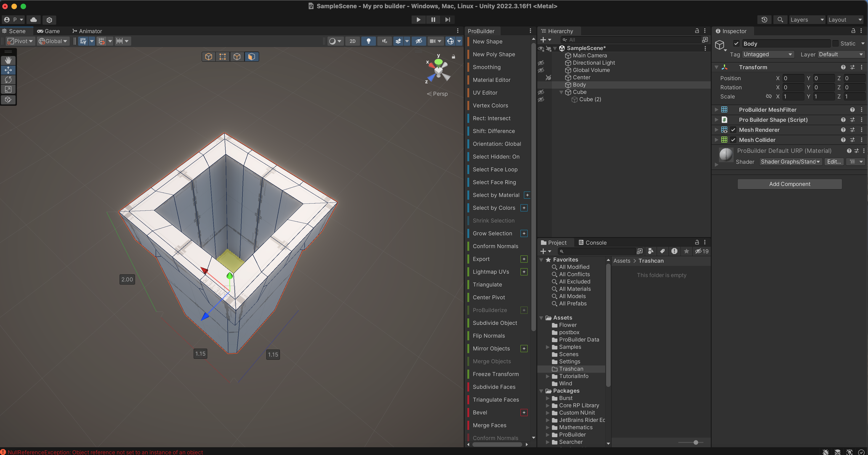The image size is (868, 455).
Task: Toggle scene lighting lightbulb icon
Action: [368, 41]
